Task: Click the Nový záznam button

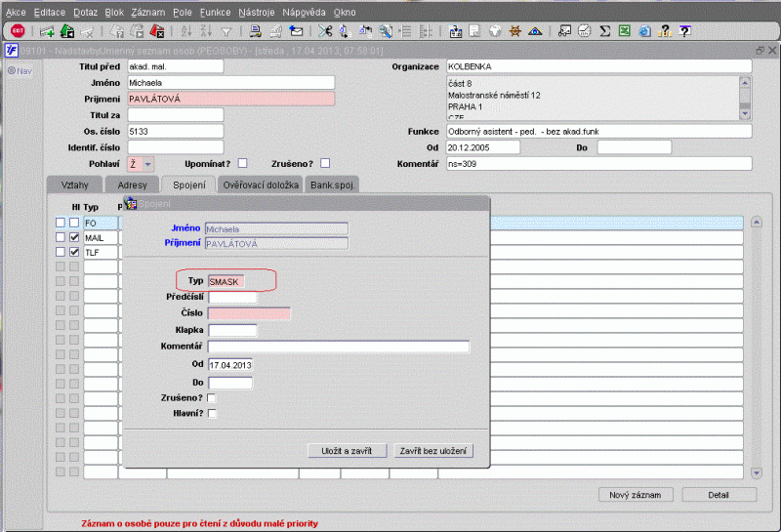Action: pyautogui.click(x=636, y=495)
